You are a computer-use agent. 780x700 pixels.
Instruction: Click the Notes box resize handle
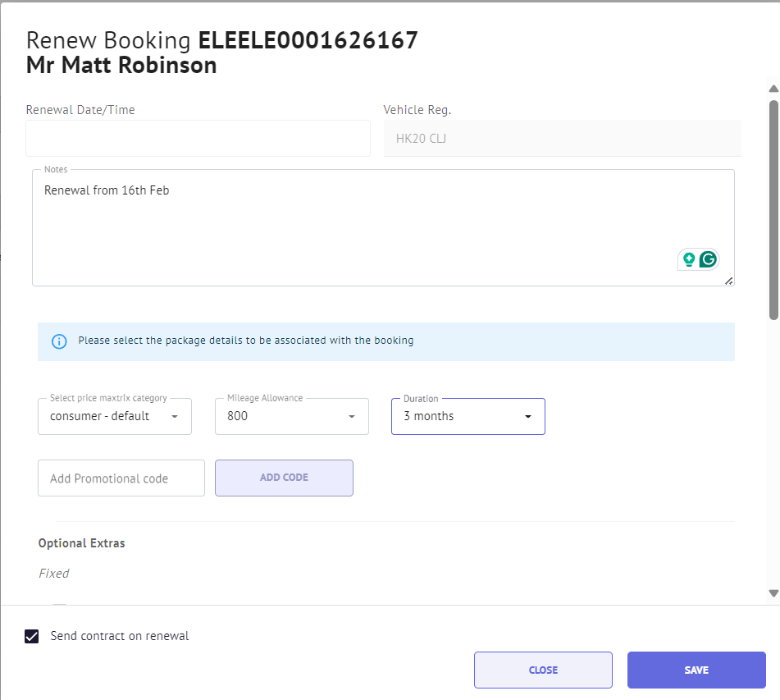point(728,279)
